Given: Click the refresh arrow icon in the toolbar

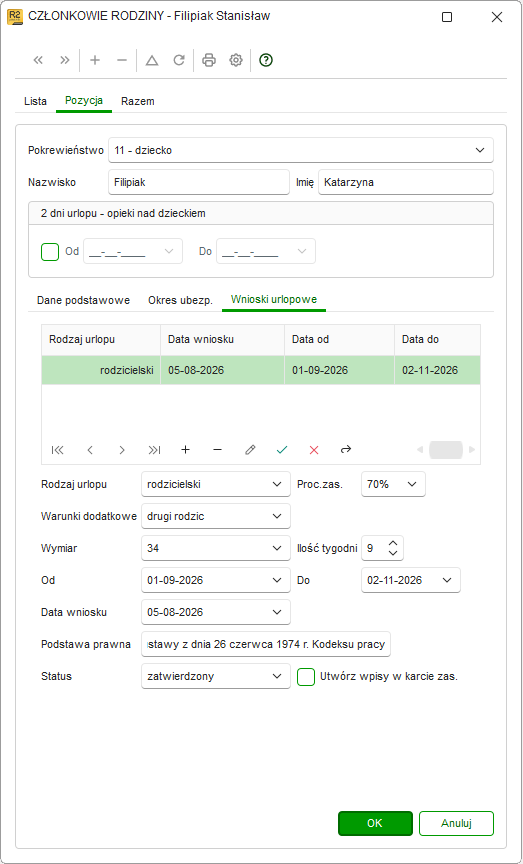Looking at the screenshot, I should 179,60.
